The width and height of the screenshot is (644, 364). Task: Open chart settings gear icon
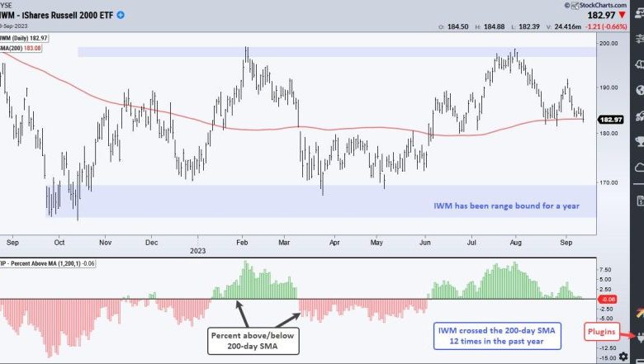tap(623, 357)
